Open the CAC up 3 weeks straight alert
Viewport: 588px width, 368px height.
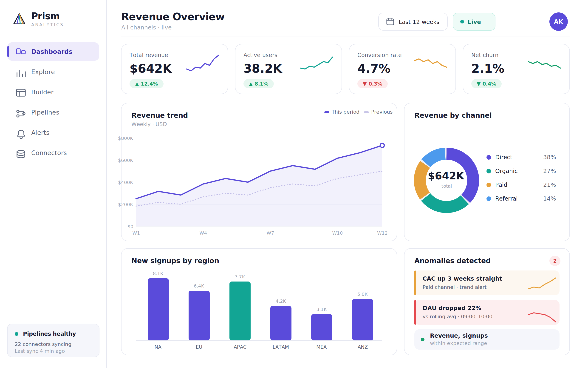(487, 283)
